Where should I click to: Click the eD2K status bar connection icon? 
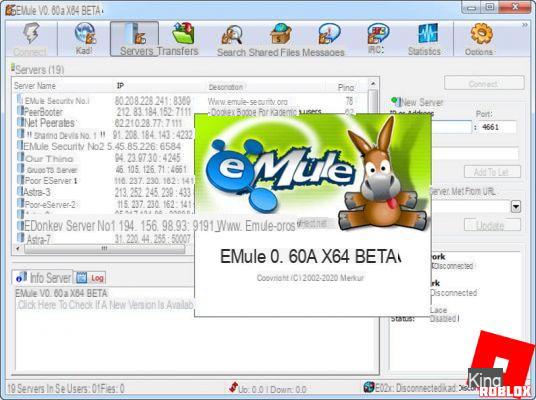(368, 387)
